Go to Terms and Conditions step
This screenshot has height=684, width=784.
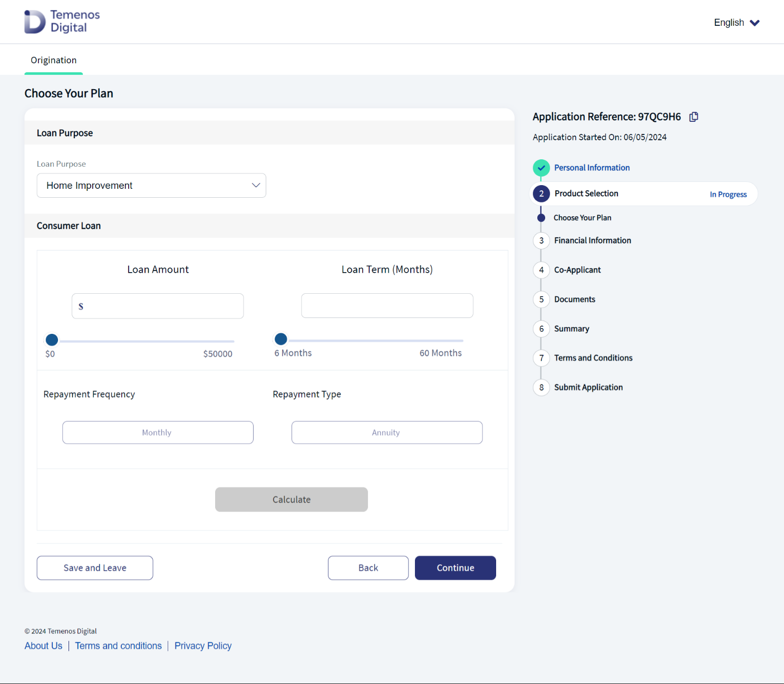click(593, 358)
